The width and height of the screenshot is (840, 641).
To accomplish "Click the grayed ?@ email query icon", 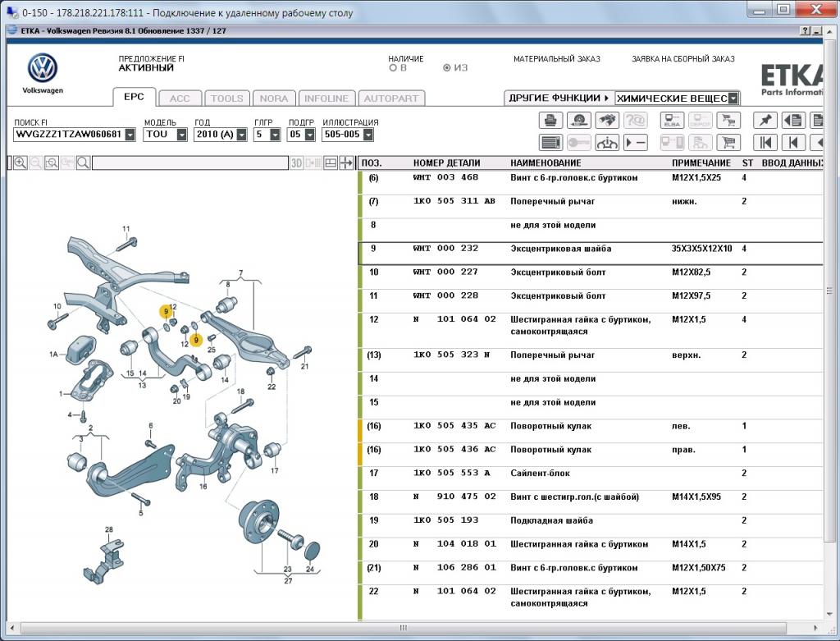I will pos(636,120).
